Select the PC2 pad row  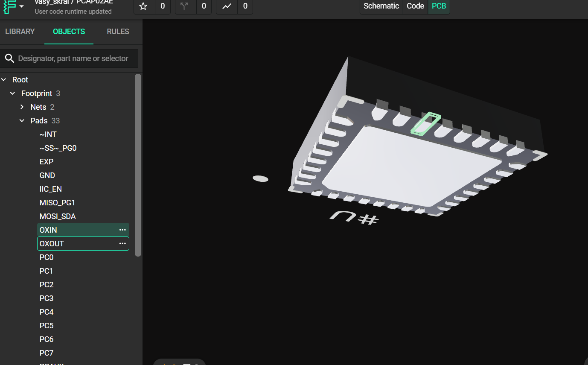tap(83, 285)
